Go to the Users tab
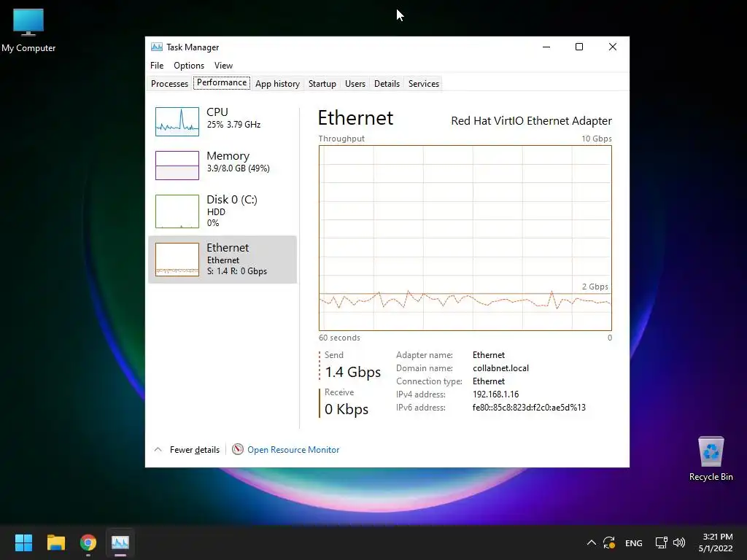Screen dimensions: 747x560 (355, 84)
